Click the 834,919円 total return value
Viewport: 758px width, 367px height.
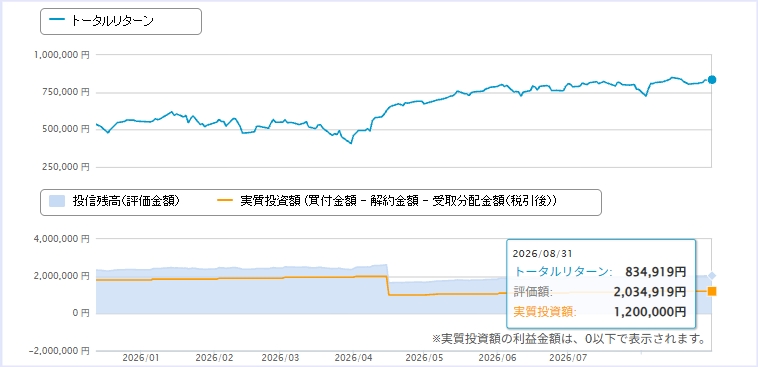[656, 272]
